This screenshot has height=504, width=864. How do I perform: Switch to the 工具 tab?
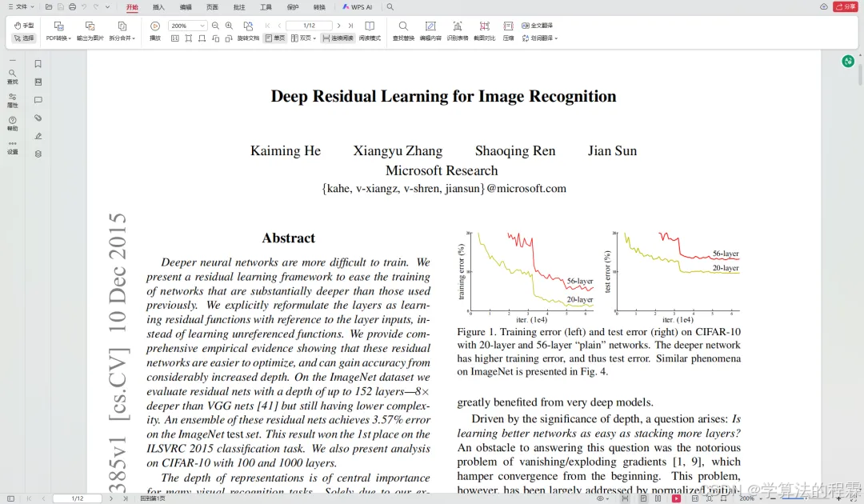tap(266, 7)
